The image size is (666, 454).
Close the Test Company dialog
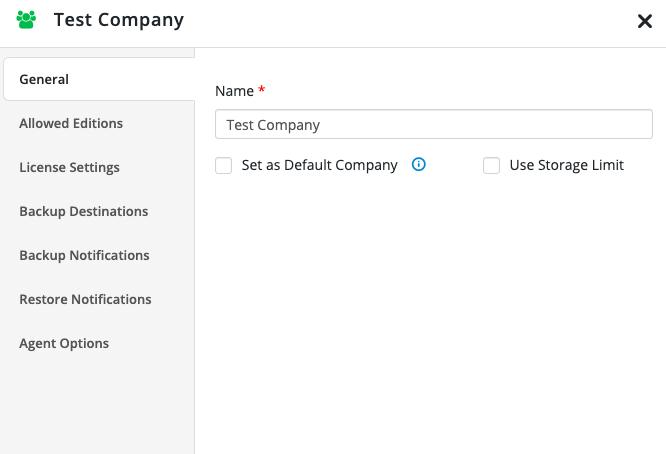(645, 21)
